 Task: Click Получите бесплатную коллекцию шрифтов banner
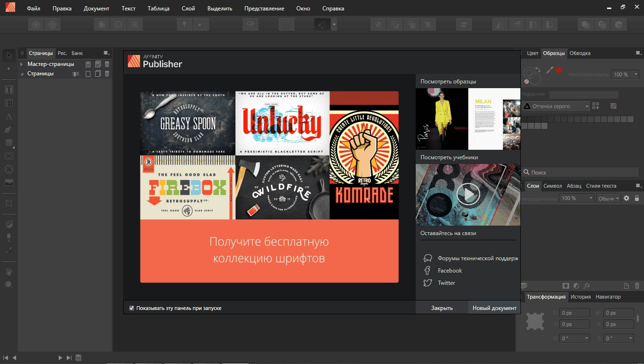[x=269, y=250]
